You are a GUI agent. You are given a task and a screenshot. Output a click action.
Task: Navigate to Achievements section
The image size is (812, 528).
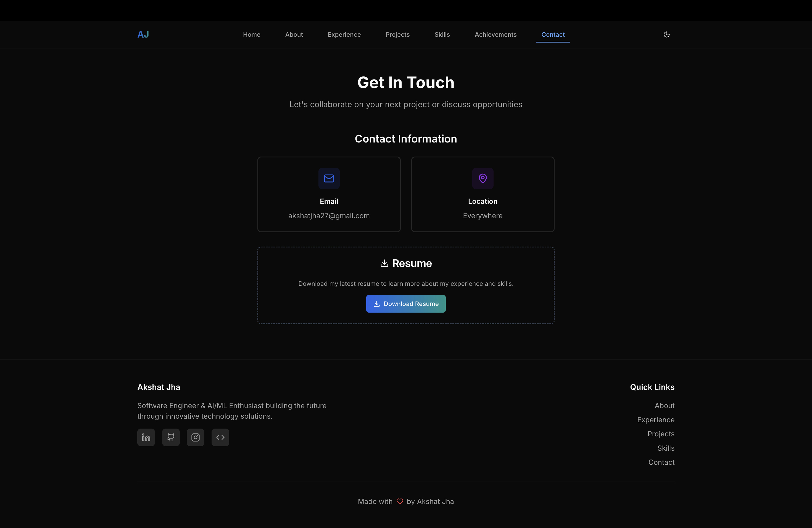(x=495, y=35)
